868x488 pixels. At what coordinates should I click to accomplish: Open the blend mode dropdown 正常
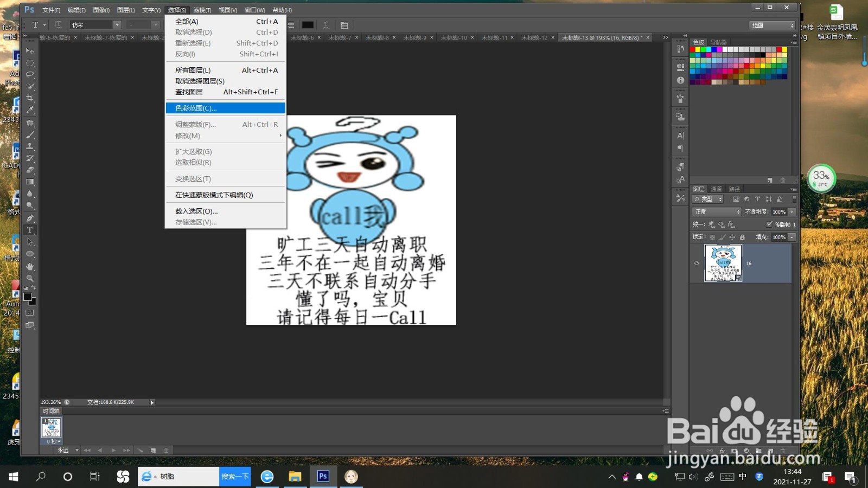click(x=717, y=211)
